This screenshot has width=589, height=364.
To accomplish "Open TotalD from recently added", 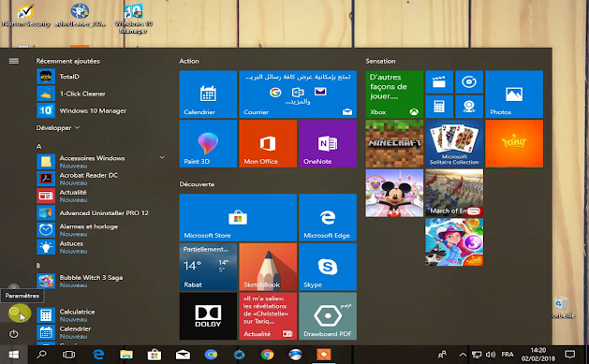I will tap(100, 77).
